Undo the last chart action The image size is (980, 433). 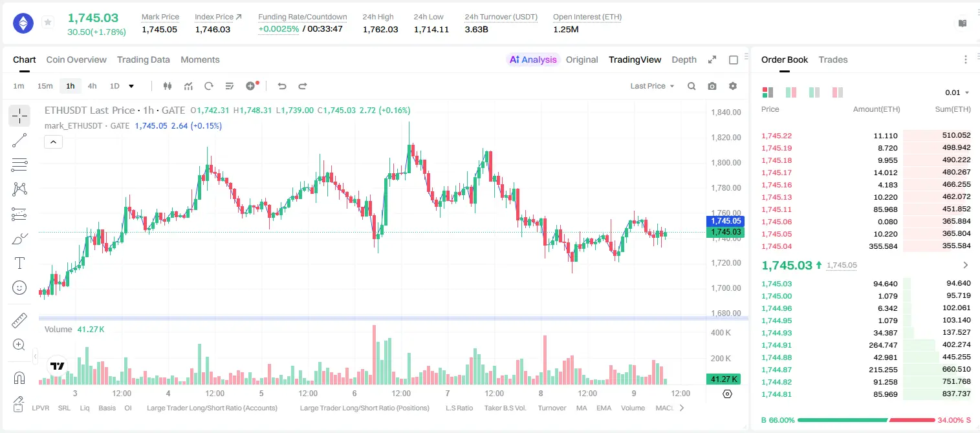click(x=282, y=86)
